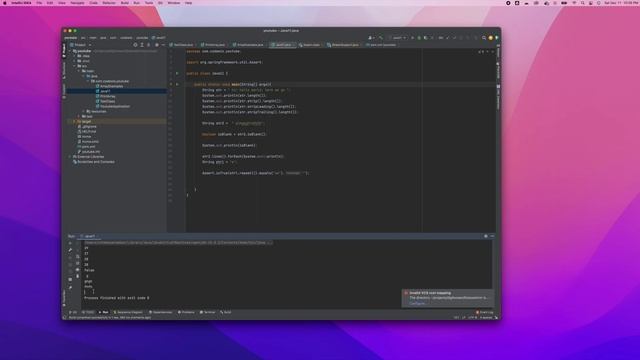This screenshot has width=640, height=360.
Task: Open macOS Spotlight search icon
Action: click(x=582, y=3)
